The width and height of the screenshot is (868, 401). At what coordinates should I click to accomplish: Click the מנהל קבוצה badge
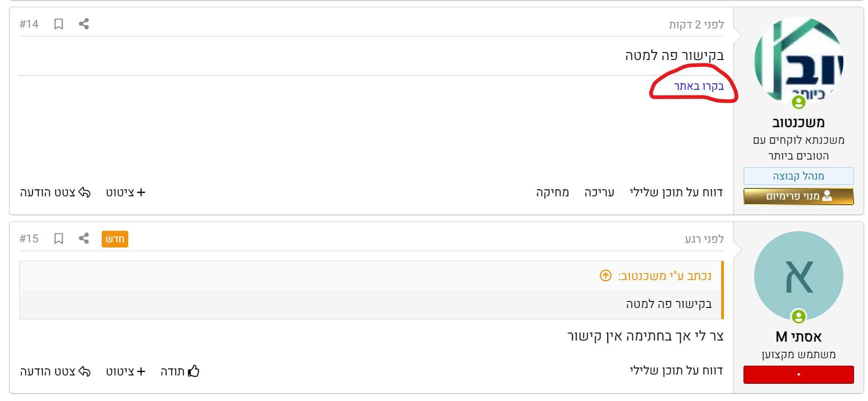798,176
